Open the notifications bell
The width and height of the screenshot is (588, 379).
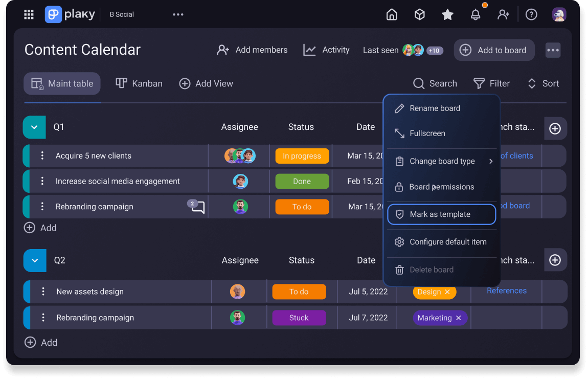(476, 15)
